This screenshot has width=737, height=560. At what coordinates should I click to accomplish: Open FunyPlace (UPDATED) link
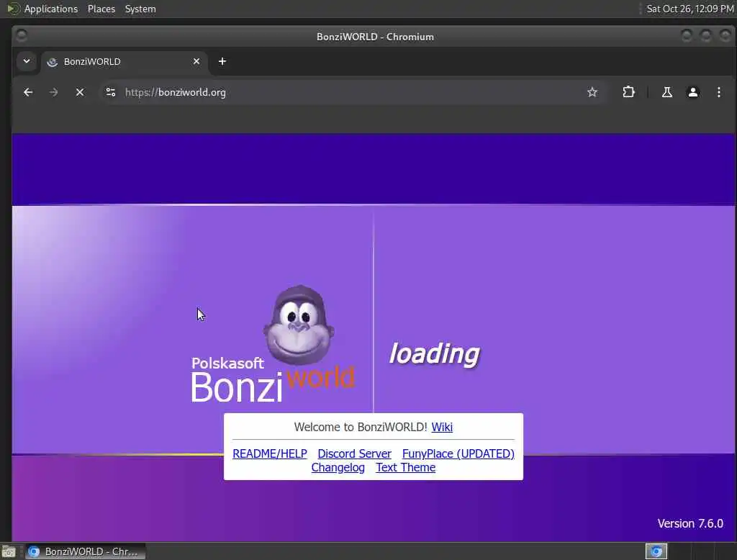click(458, 453)
